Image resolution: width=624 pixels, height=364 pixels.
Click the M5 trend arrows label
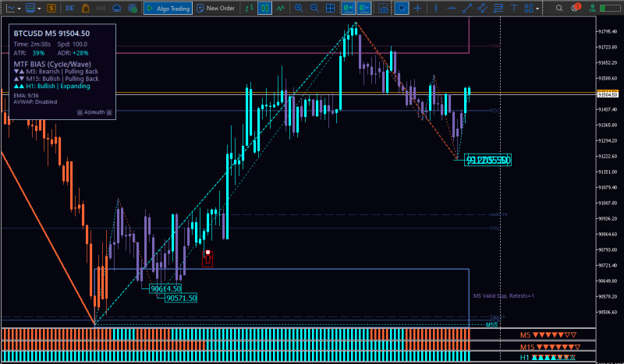[x=549, y=335]
